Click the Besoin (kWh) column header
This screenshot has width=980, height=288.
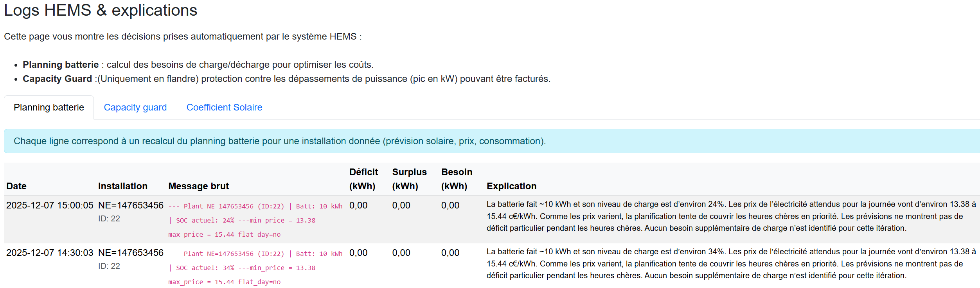pos(456,179)
